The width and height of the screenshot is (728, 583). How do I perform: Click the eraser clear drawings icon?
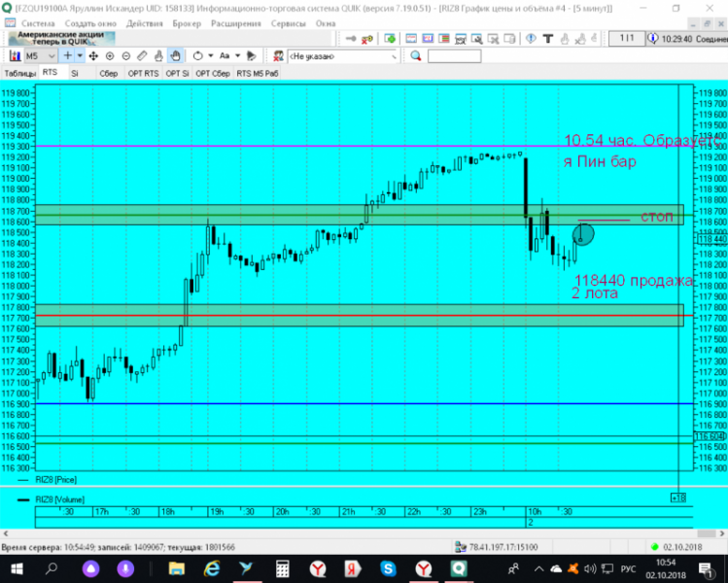point(251,56)
